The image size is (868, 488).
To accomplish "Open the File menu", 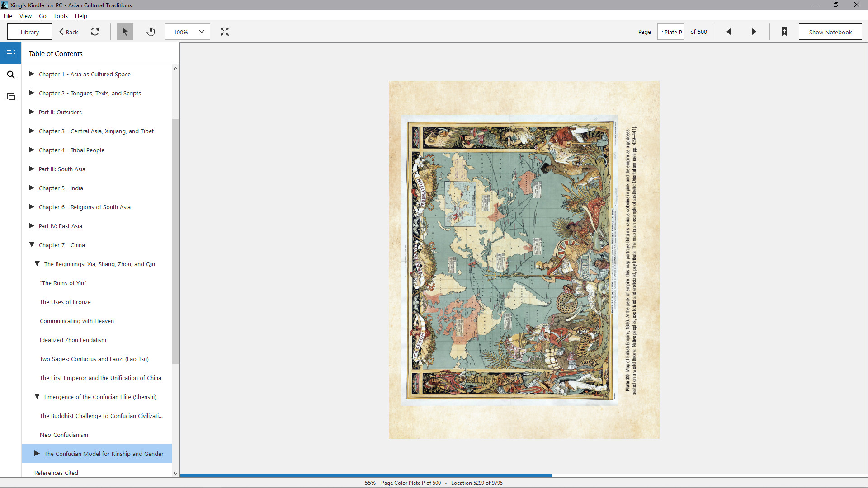I will [x=8, y=16].
